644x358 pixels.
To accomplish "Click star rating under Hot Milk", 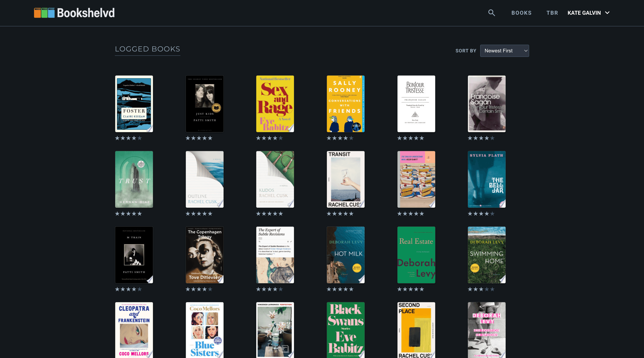I will point(340,289).
